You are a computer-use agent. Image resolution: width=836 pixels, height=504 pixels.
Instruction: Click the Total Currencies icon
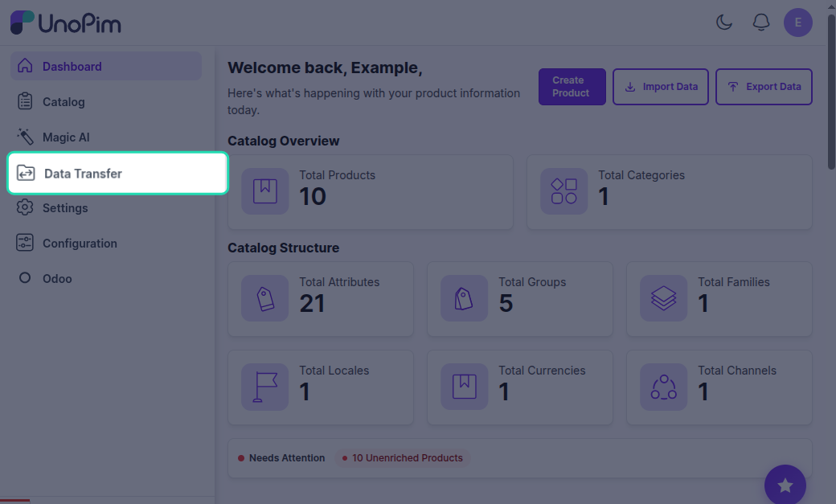point(464,387)
